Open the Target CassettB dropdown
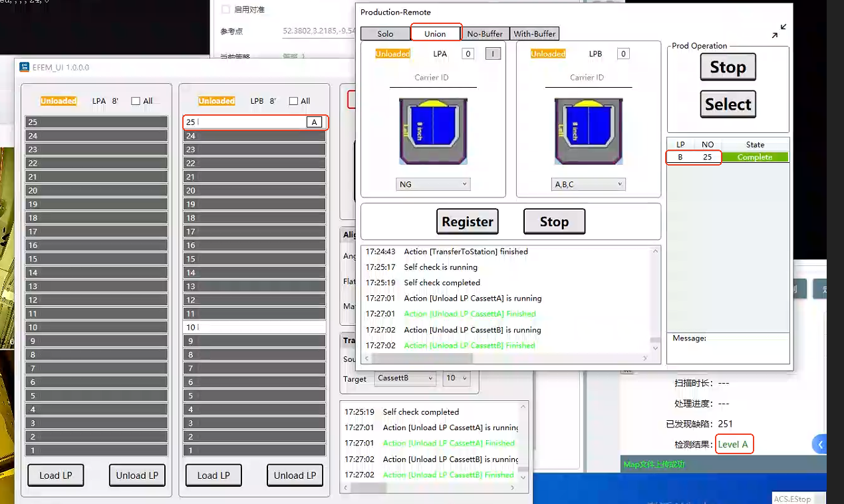 click(x=405, y=378)
